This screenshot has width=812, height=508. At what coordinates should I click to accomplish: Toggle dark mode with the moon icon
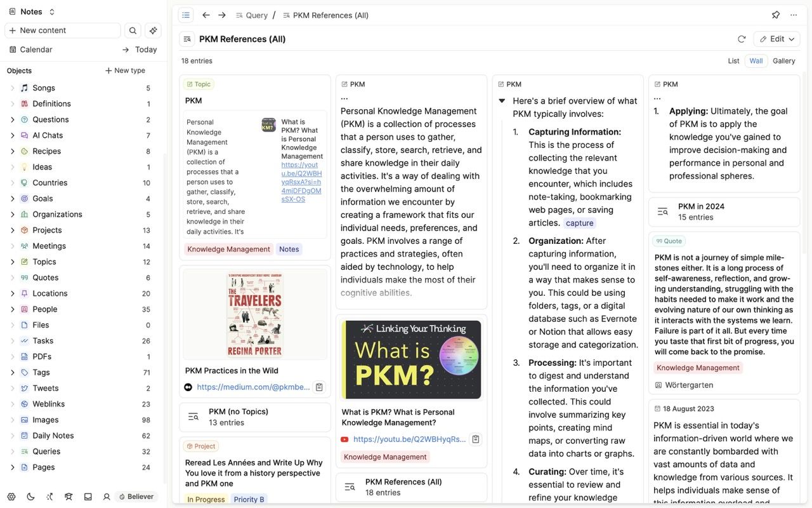tap(30, 497)
